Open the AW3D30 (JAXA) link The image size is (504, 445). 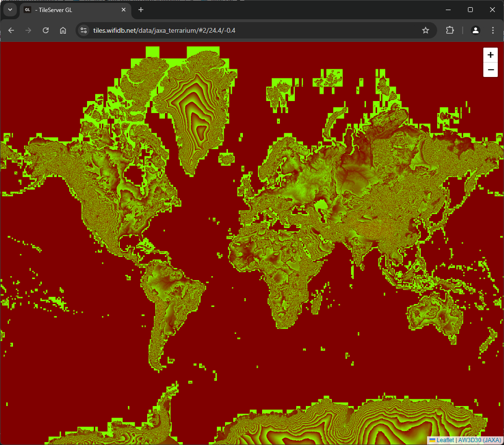pos(479,440)
